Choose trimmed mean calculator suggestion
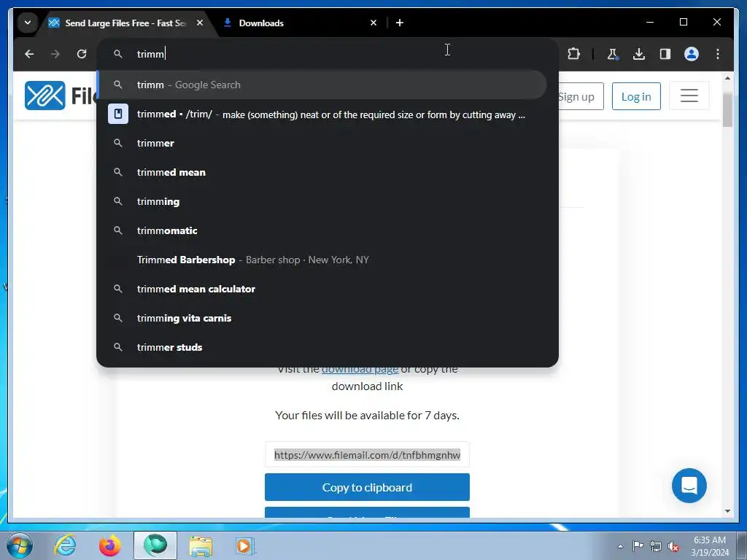Image resolution: width=747 pixels, height=560 pixels. [x=322, y=289]
